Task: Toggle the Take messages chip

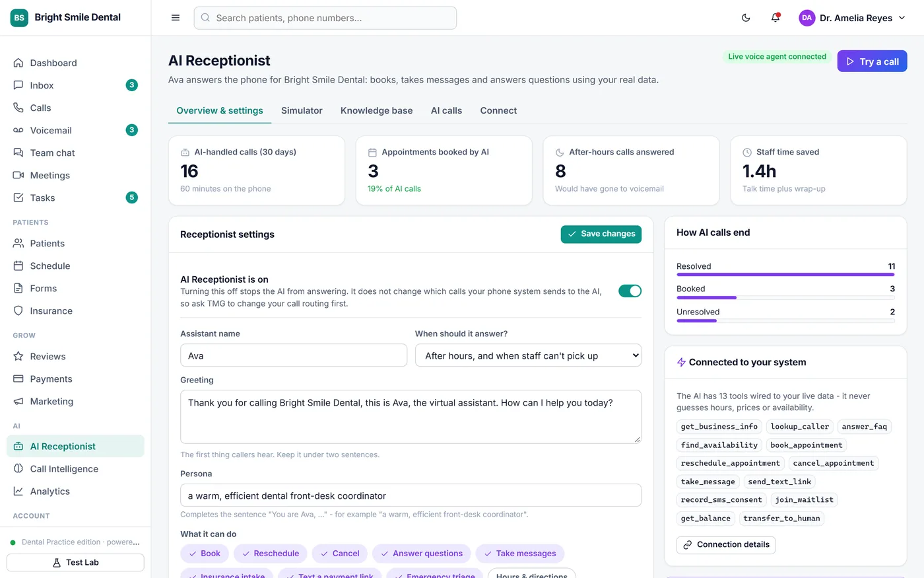Action: click(520, 554)
